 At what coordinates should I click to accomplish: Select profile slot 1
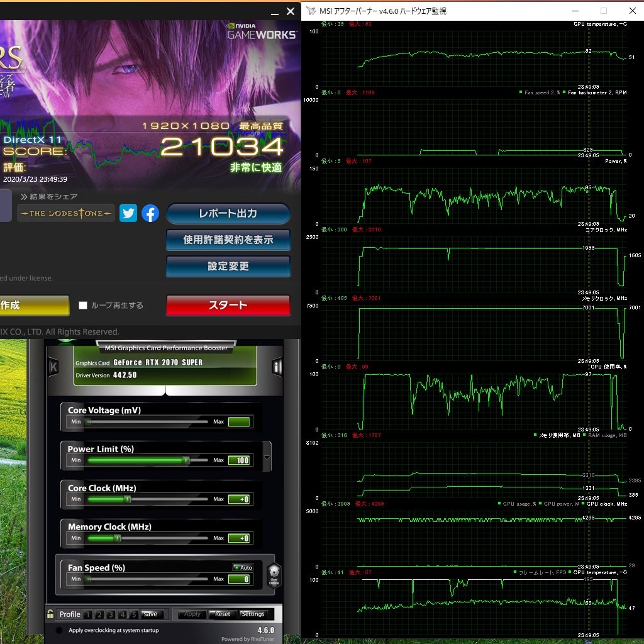[87, 614]
